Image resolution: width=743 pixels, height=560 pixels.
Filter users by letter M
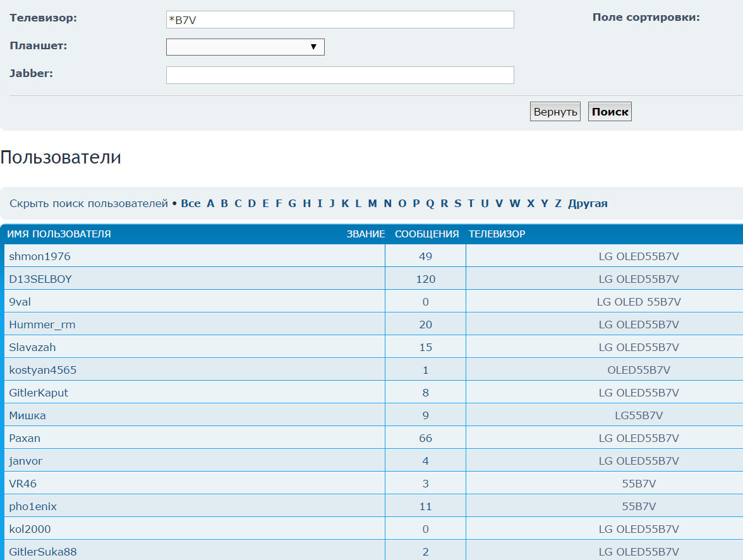coord(372,203)
